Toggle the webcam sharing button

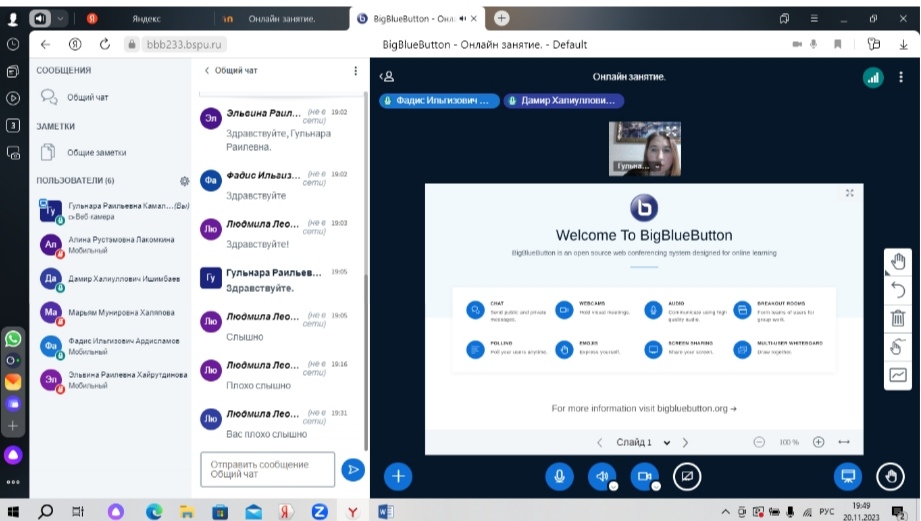pyautogui.click(x=645, y=476)
